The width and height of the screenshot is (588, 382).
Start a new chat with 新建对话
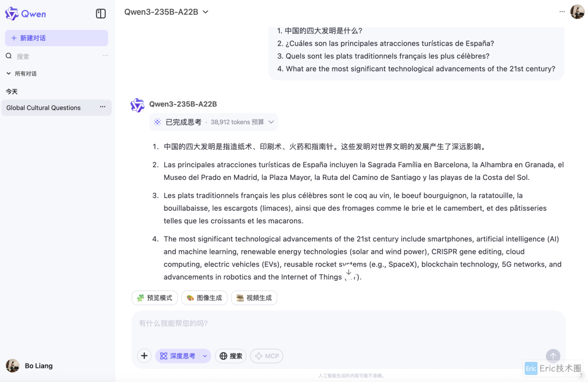(56, 38)
